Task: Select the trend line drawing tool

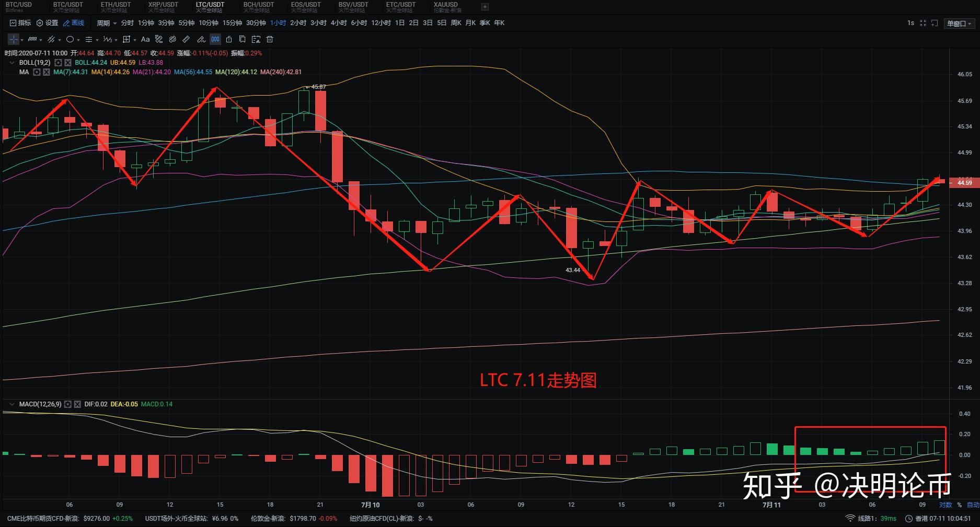Action: pos(51,39)
